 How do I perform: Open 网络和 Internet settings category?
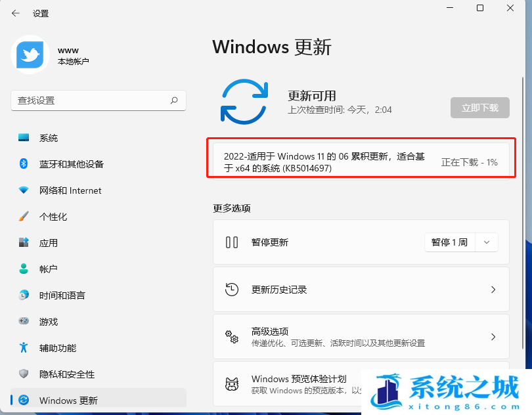[x=99, y=190]
